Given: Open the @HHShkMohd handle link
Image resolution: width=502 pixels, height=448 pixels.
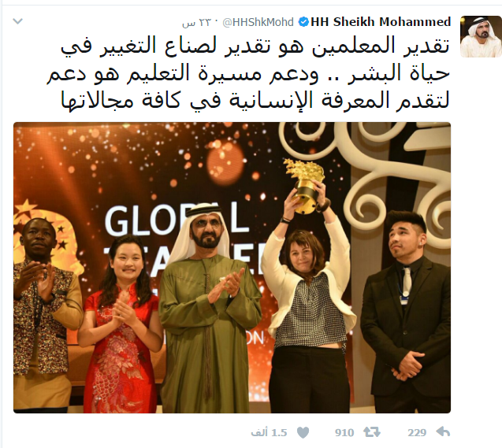Looking at the screenshot, I should click(x=258, y=22).
